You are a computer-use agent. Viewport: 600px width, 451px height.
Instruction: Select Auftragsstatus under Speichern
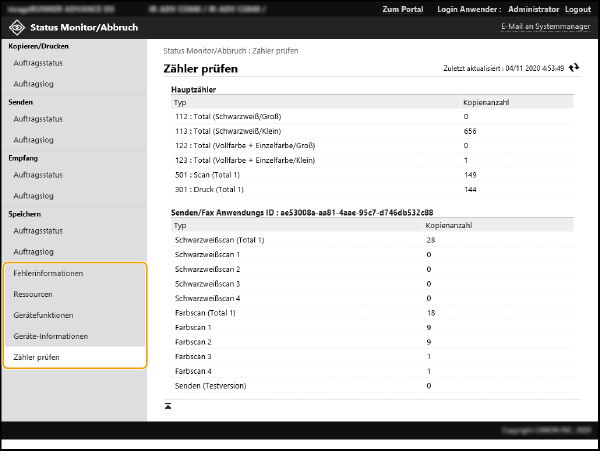[x=38, y=231]
